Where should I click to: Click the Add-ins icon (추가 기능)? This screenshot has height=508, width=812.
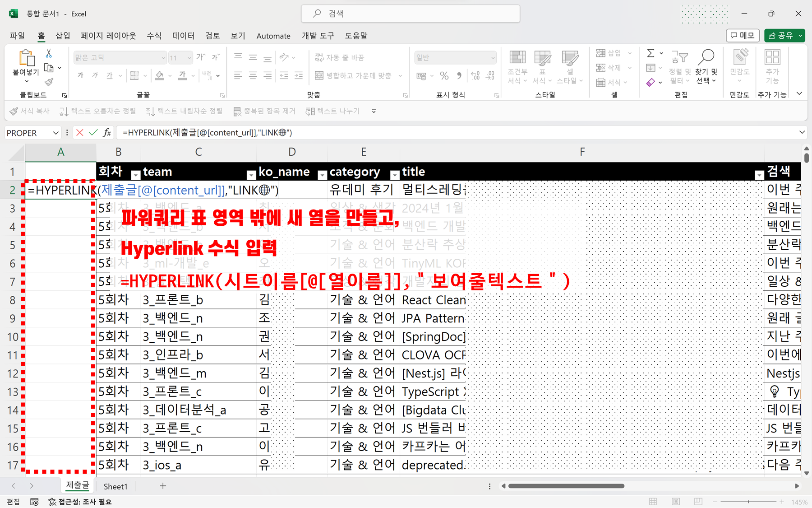772,57
